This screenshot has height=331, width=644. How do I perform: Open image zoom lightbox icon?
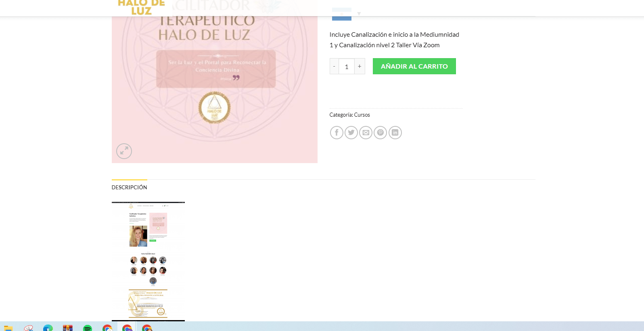(124, 151)
